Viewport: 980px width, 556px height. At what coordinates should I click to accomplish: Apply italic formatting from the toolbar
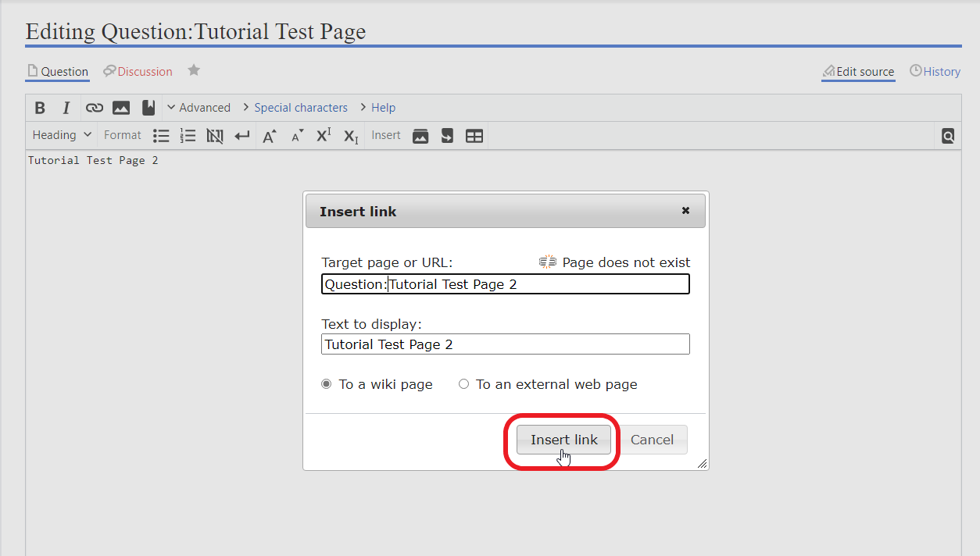coord(66,108)
